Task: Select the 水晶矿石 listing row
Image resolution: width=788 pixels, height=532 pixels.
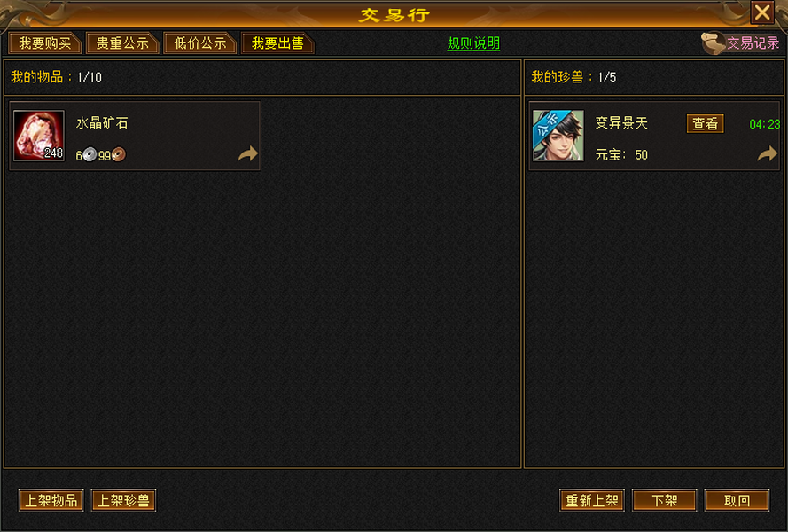Action: 135,136
